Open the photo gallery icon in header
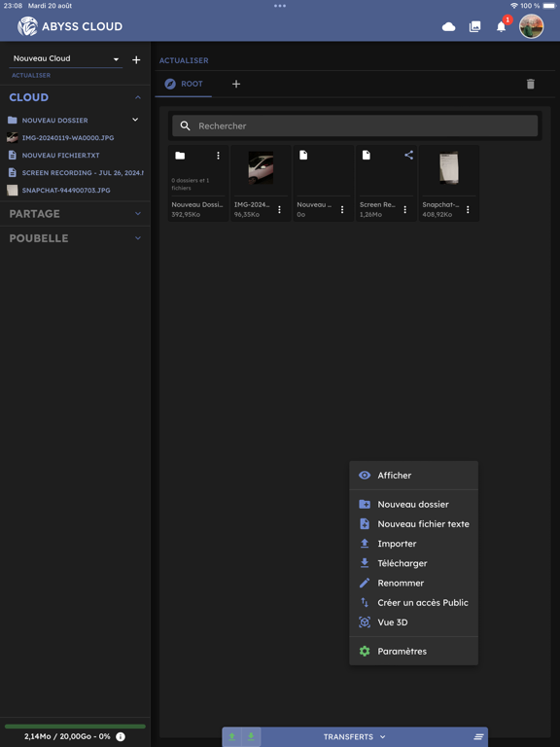This screenshot has width=560, height=747. 474,26
